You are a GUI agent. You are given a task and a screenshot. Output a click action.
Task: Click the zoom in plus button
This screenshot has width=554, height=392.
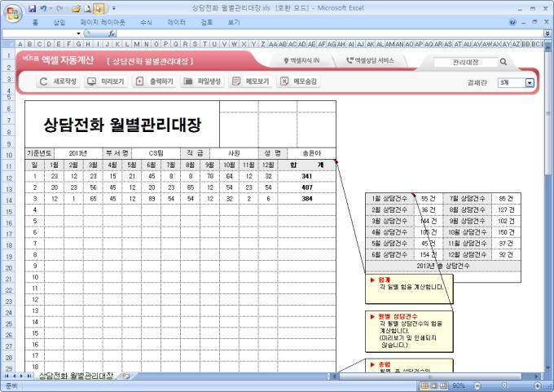click(x=538, y=385)
